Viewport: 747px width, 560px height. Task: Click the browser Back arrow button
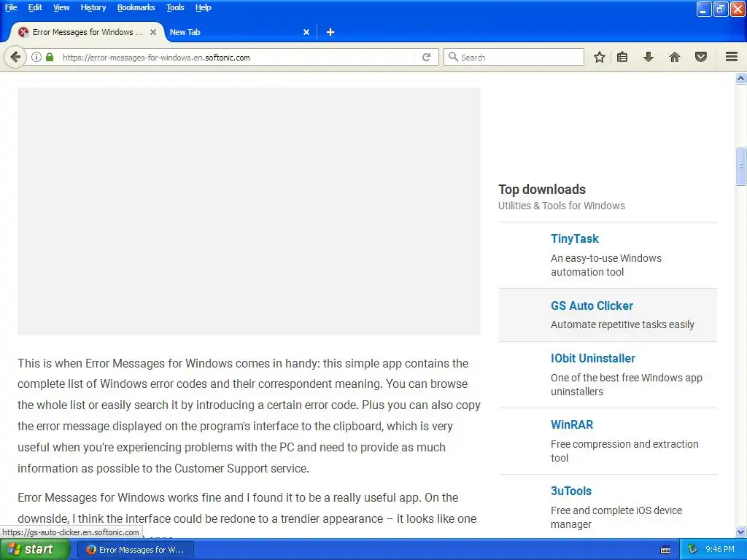click(15, 57)
